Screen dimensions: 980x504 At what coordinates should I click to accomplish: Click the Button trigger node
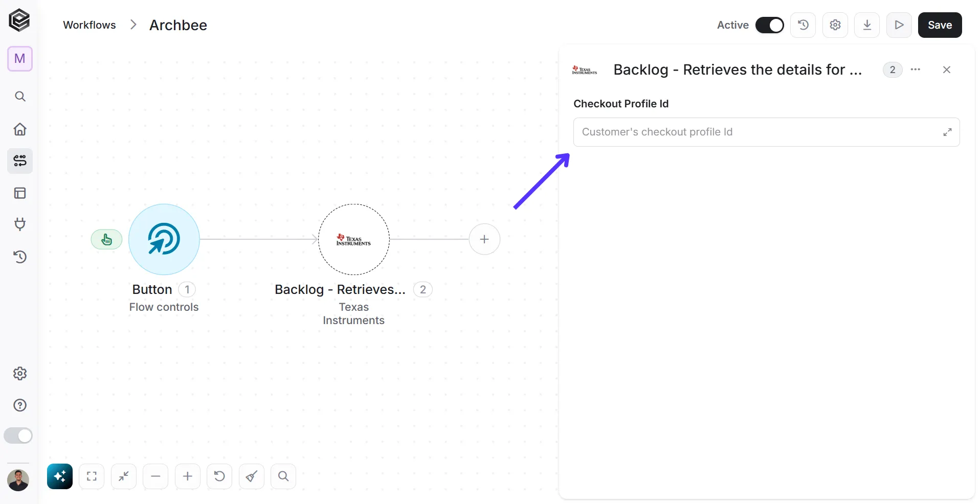[x=164, y=239]
